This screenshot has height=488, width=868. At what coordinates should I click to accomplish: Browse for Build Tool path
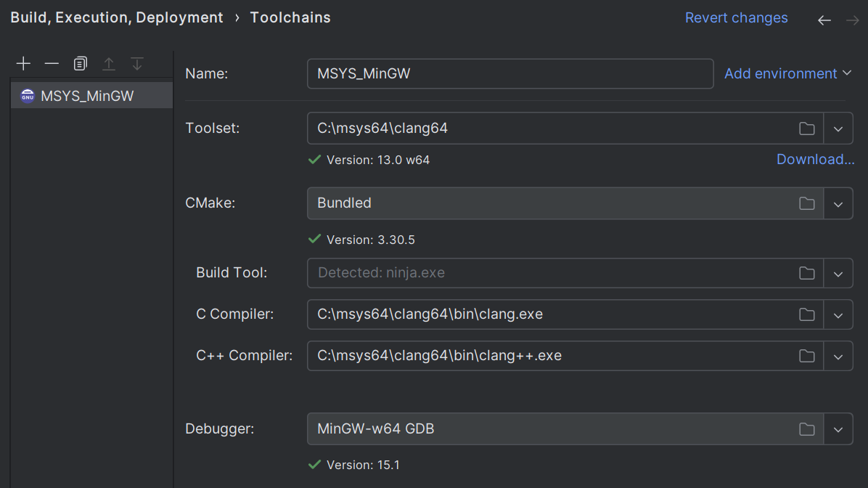[x=806, y=273]
